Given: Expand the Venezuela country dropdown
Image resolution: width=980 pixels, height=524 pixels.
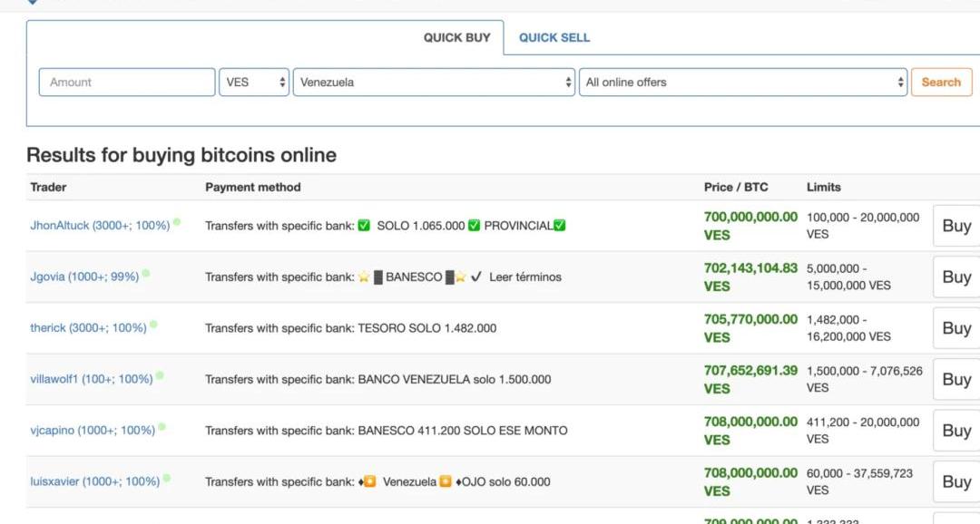Looking at the screenshot, I should (x=434, y=82).
